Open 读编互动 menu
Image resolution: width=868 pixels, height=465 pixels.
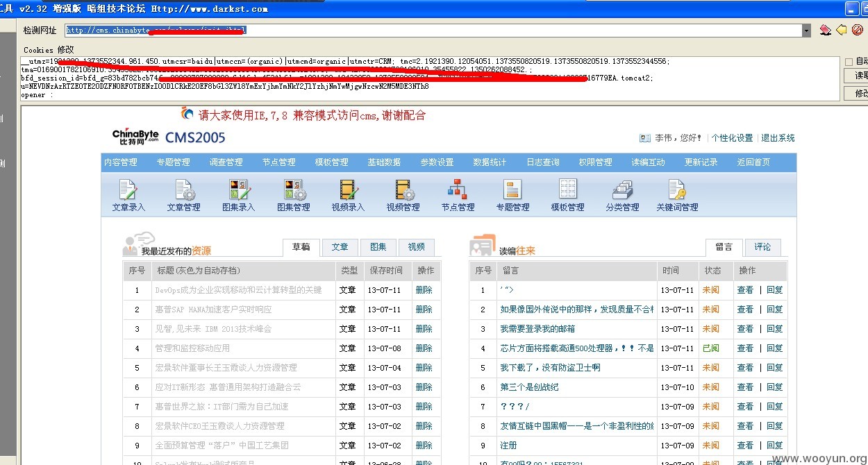coord(649,162)
